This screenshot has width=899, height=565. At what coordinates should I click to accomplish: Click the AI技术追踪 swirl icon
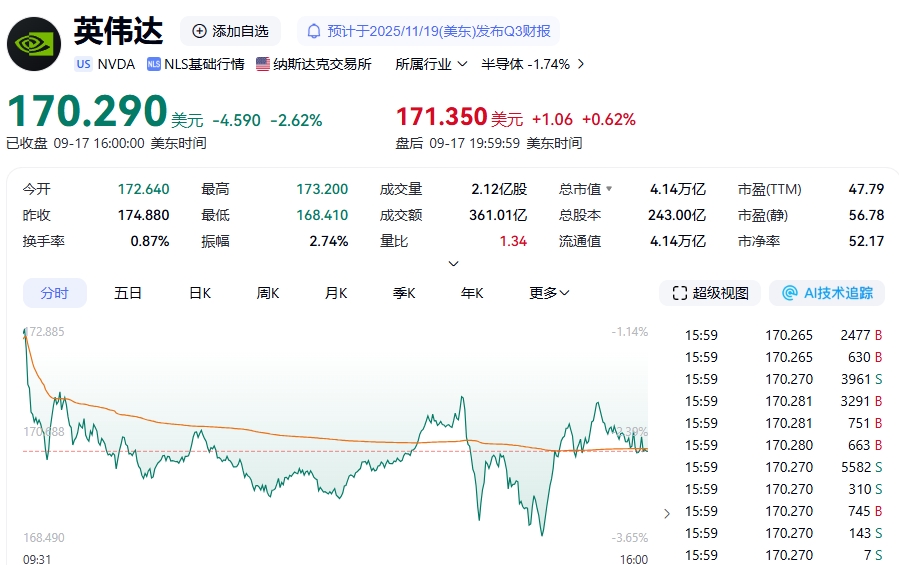tap(789, 293)
